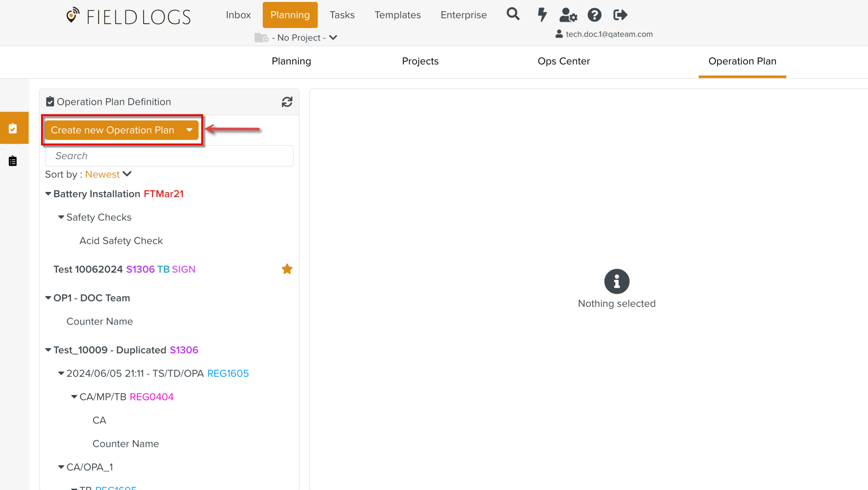Open the lightning bolt quick actions icon
The height and width of the screenshot is (490, 868).
(x=542, y=15)
